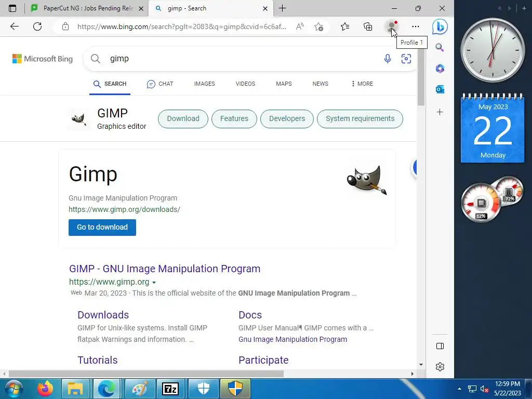Screen dimensions: 532x399
Task: Open 7-Zip from the taskbar
Action: [x=170, y=389]
